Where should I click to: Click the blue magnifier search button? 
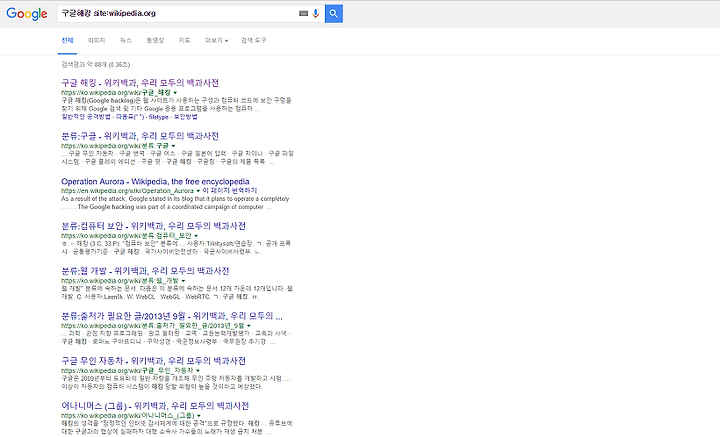[334, 14]
